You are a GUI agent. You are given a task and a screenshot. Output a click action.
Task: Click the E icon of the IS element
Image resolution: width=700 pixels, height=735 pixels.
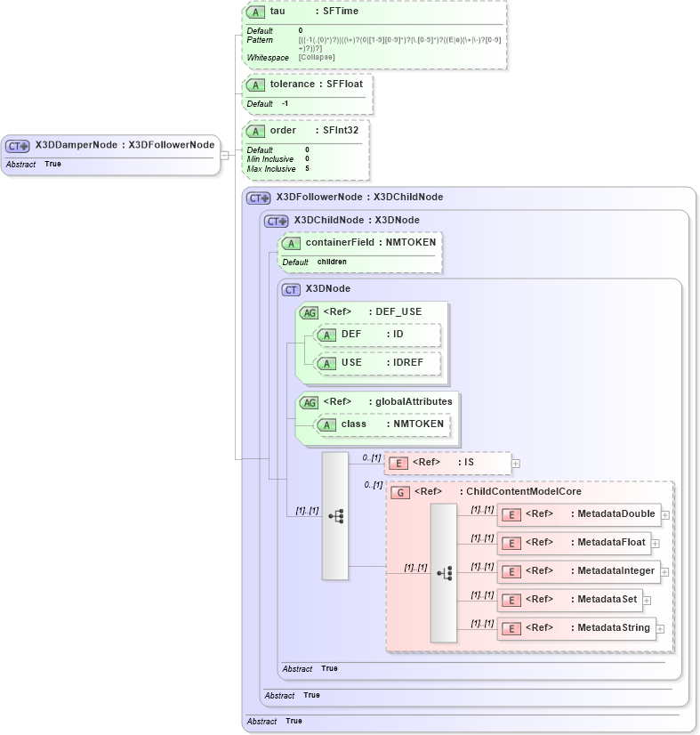pyautogui.click(x=398, y=463)
